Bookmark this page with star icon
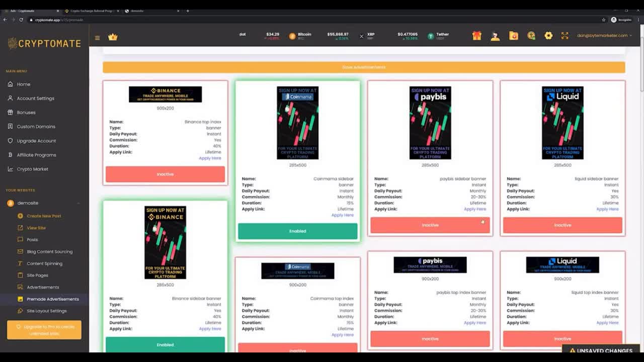Viewport: 644px width, 362px height. [604, 20]
